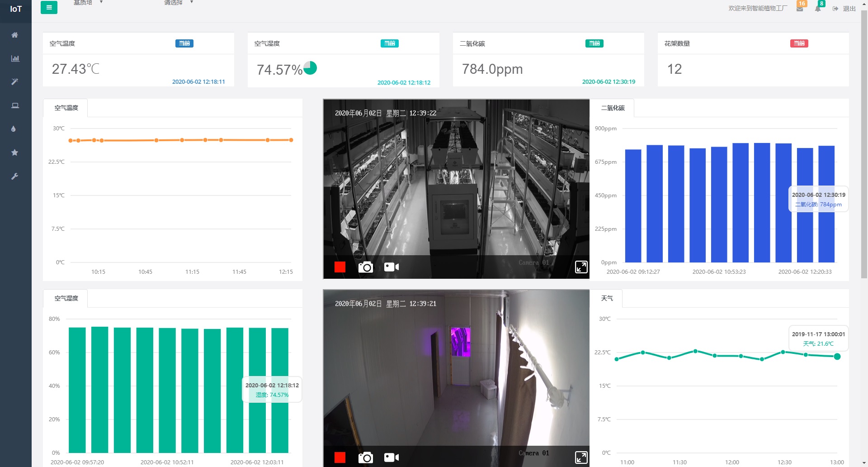The height and width of the screenshot is (467, 868).
Task: Click timestamp 2020-06-02 12:18:11 on temperature card
Action: click(x=198, y=82)
